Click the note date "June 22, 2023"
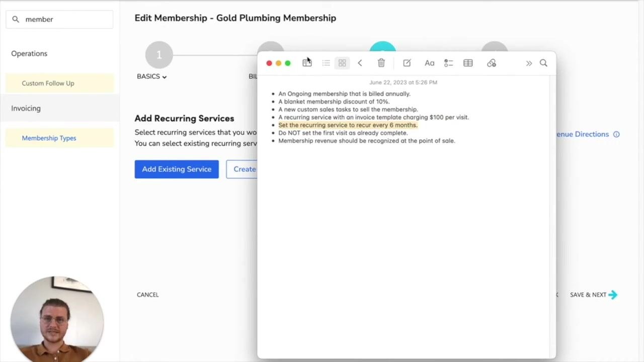Viewport: 644px width, 362px height. 403,82
